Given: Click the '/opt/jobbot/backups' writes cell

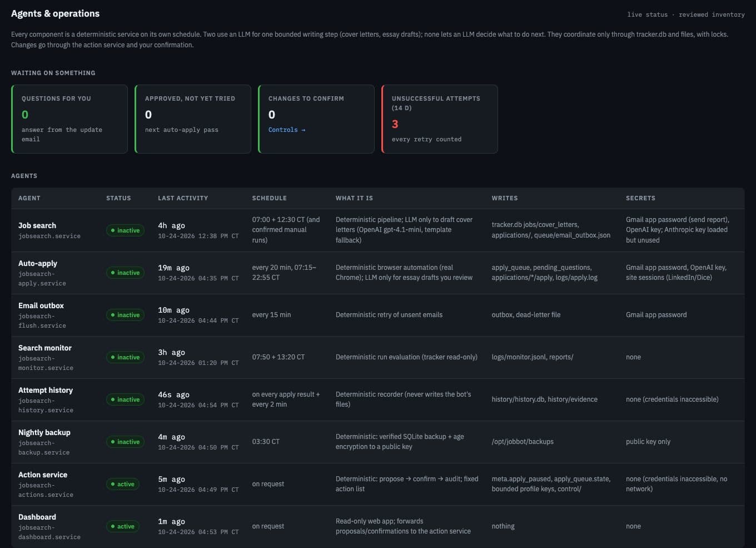Looking at the screenshot, I should click(x=523, y=442).
